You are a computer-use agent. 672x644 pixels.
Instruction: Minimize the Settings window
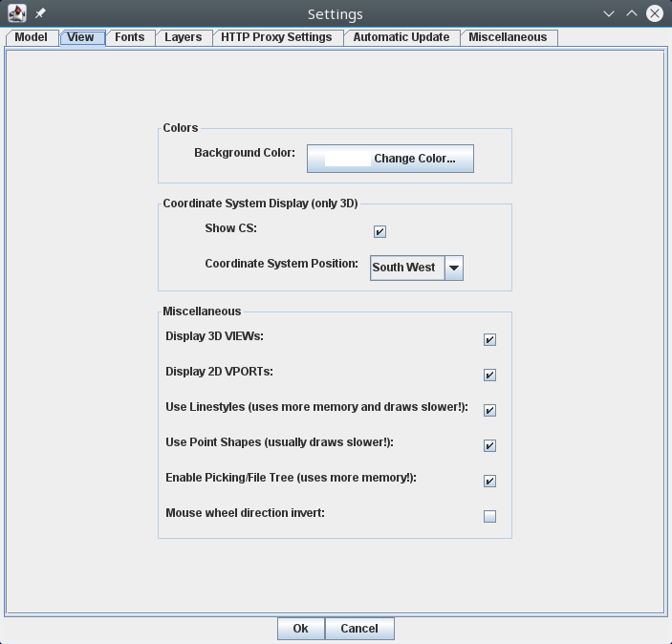609,13
